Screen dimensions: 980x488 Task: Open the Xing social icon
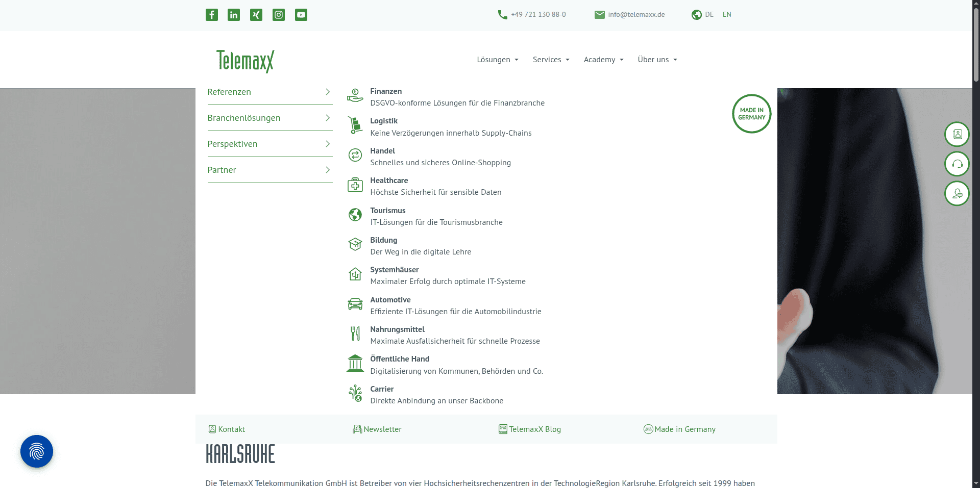pyautogui.click(x=256, y=15)
